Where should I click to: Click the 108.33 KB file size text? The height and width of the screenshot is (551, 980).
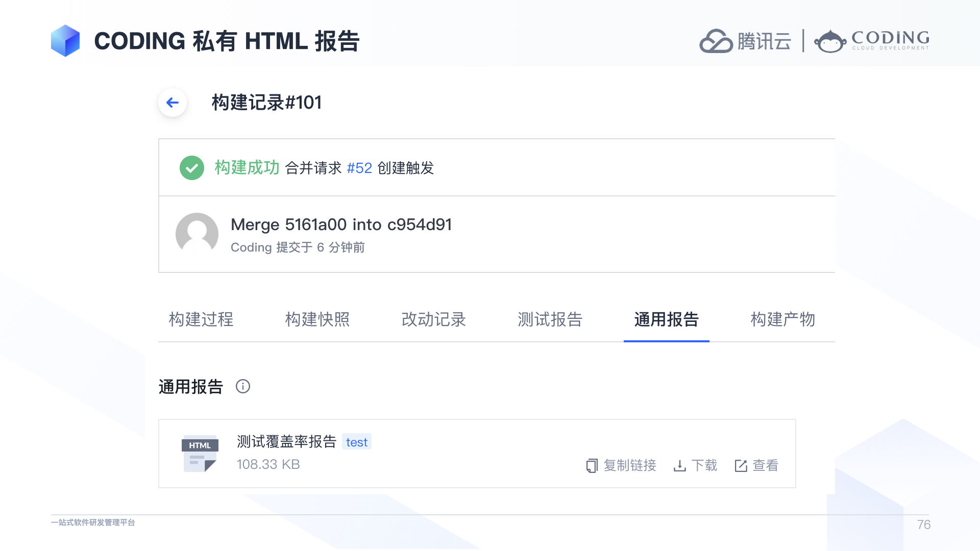(x=268, y=464)
